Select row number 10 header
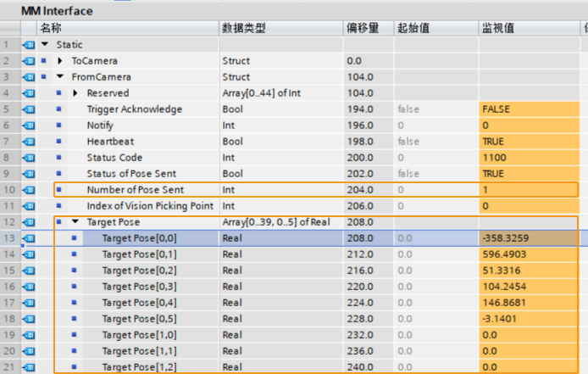 pyautogui.click(x=10, y=190)
